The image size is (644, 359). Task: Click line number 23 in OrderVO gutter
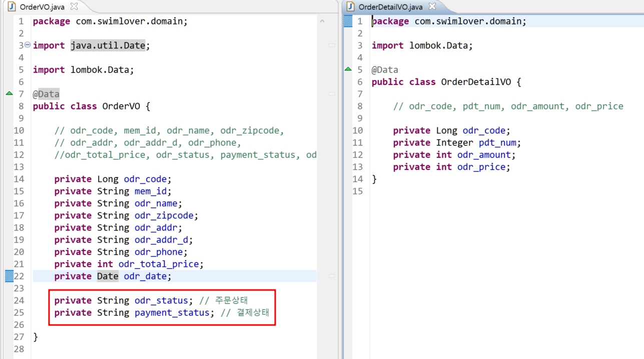[x=19, y=288]
